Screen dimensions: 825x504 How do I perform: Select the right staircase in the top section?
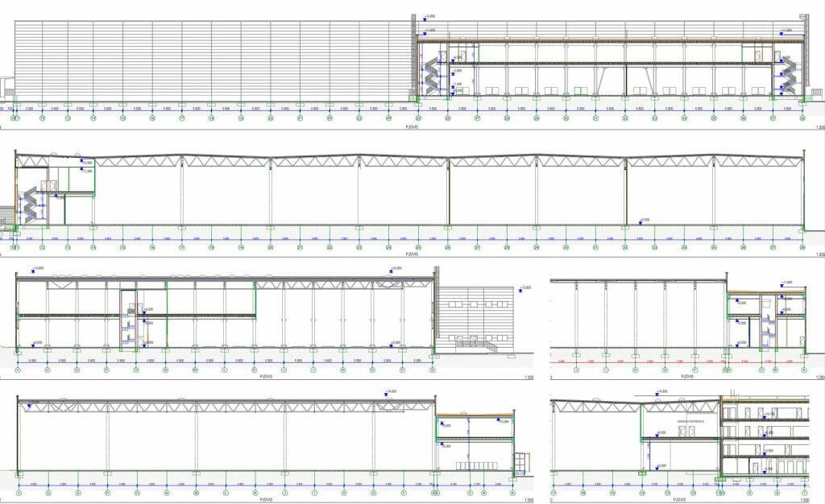coord(787,75)
